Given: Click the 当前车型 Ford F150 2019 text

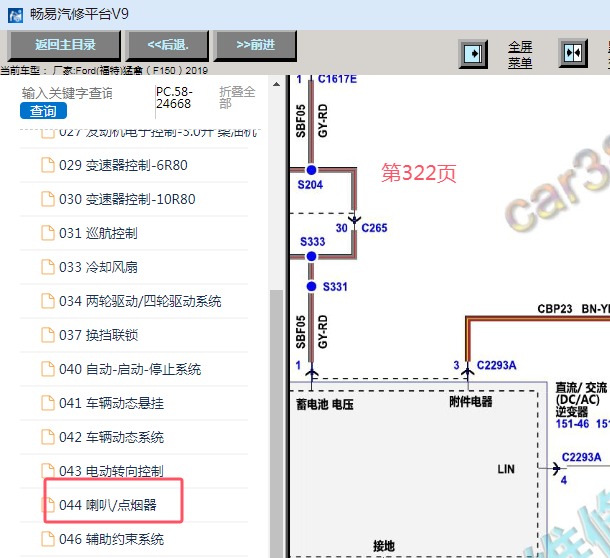Looking at the screenshot, I should pyautogui.click(x=104, y=70).
